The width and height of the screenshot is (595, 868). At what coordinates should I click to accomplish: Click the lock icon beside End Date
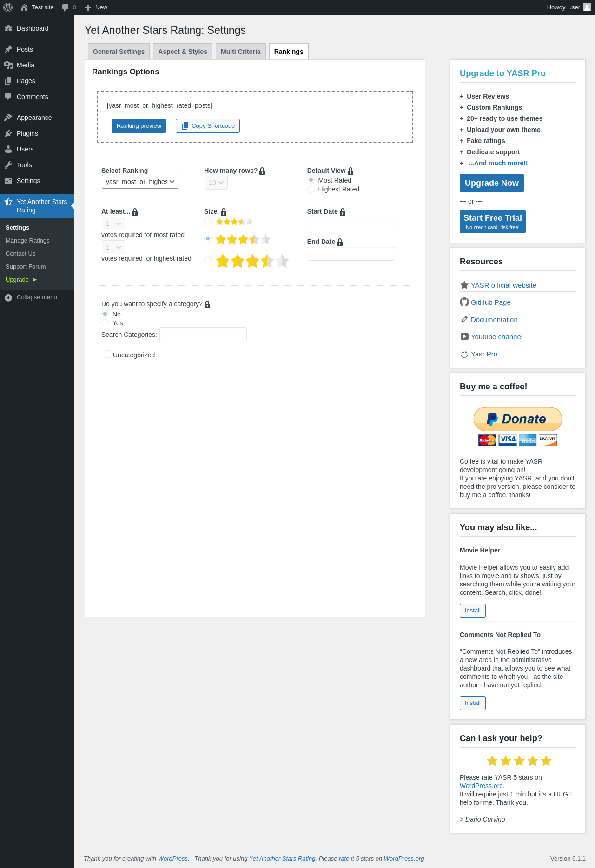click(340, 242)
